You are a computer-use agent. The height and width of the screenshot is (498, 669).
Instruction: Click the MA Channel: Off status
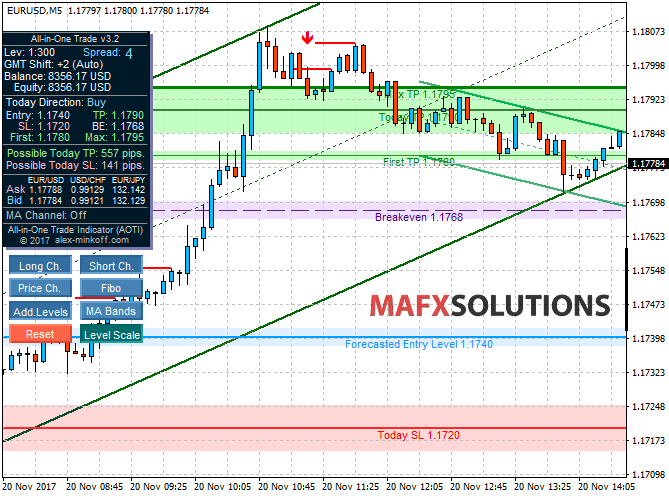click(46, 215)
